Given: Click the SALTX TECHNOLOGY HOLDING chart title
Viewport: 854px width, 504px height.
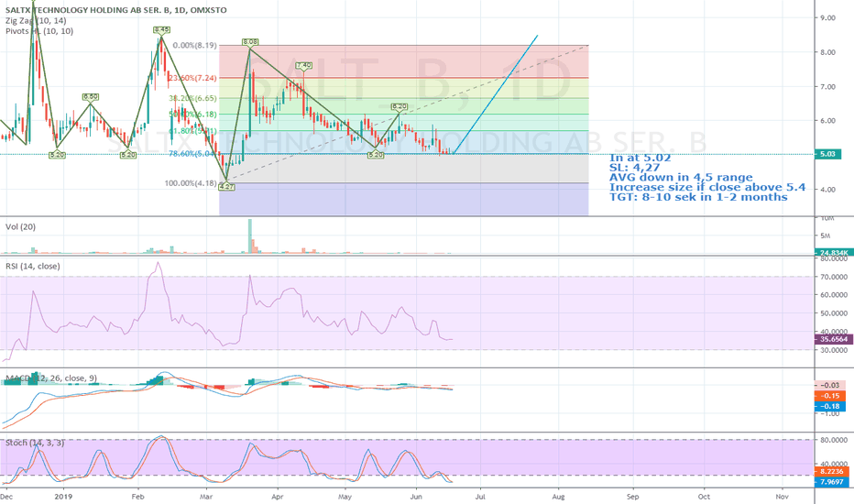Looking at the screenshot, I should click(116, 10).
